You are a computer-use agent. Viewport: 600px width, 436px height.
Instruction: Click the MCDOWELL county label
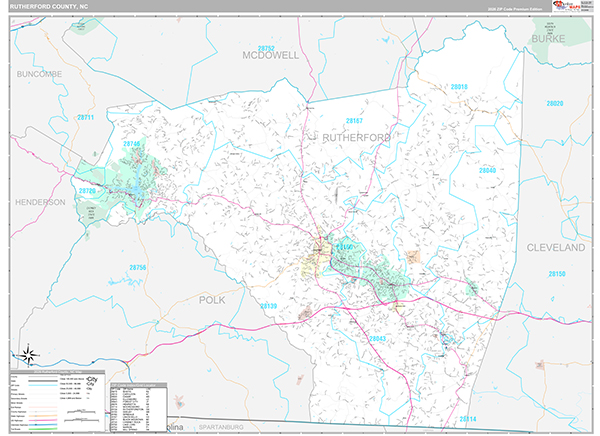tap(271, 56)
